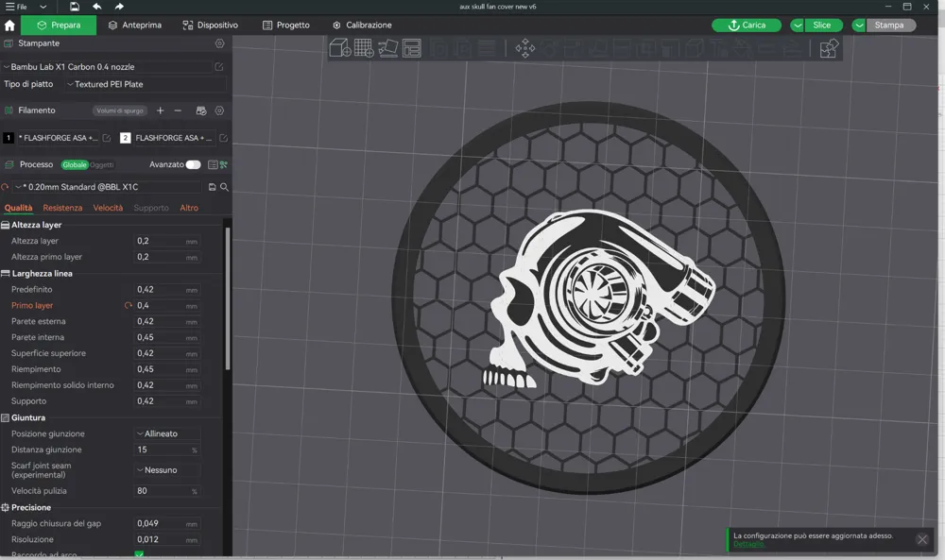Screen dimensions: 945x560
Task: Open the Bambu Lab X1 Carbon printer dropdown
Action: click(108, 67)
